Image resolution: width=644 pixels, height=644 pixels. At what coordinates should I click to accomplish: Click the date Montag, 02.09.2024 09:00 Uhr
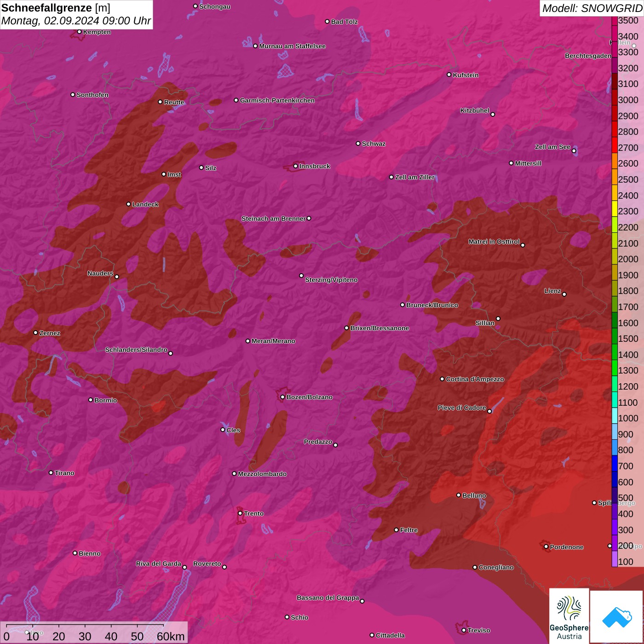(76, 21)
